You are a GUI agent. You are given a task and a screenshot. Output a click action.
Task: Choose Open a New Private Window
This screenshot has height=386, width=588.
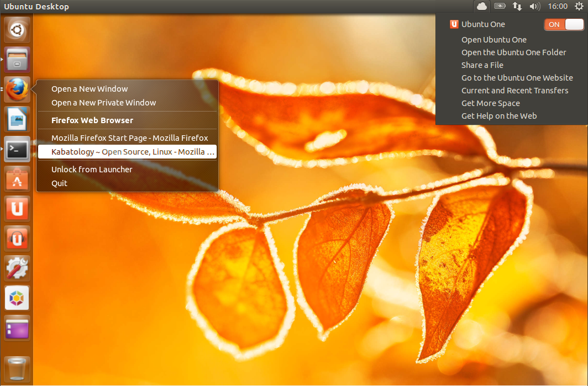[103, 103]
